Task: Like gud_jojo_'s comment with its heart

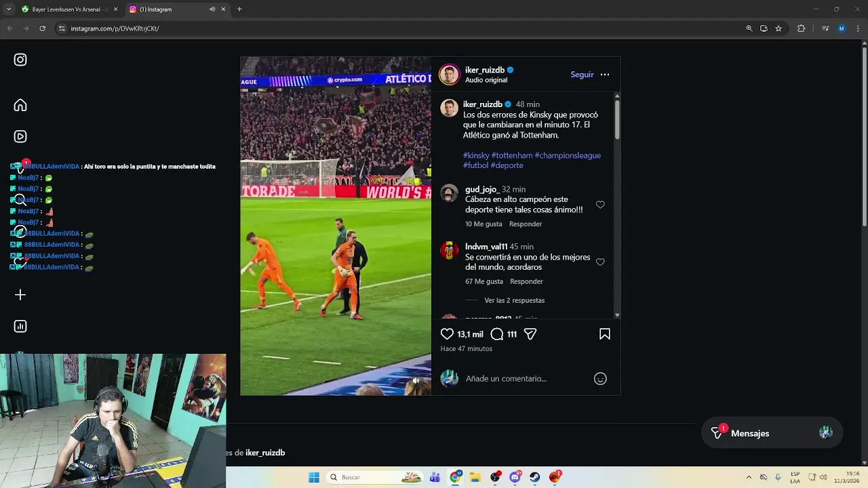Action: (600, 205)
